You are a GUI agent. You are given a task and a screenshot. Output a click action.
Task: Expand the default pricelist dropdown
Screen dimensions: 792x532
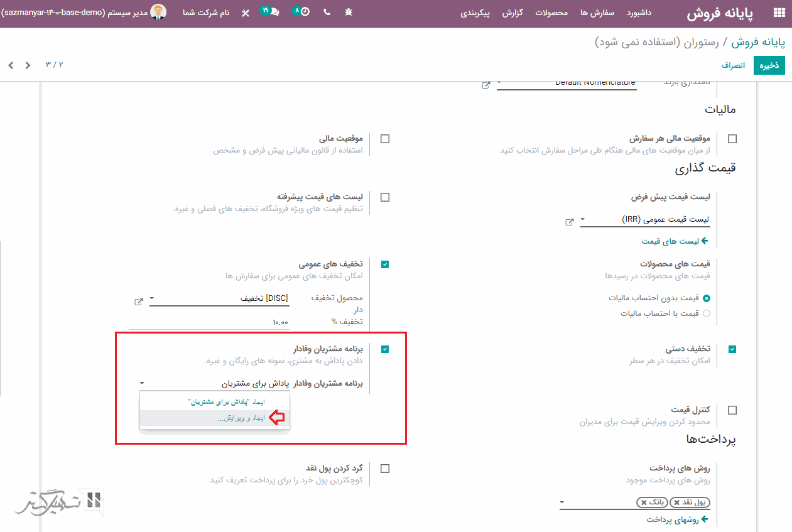(583, 220)
